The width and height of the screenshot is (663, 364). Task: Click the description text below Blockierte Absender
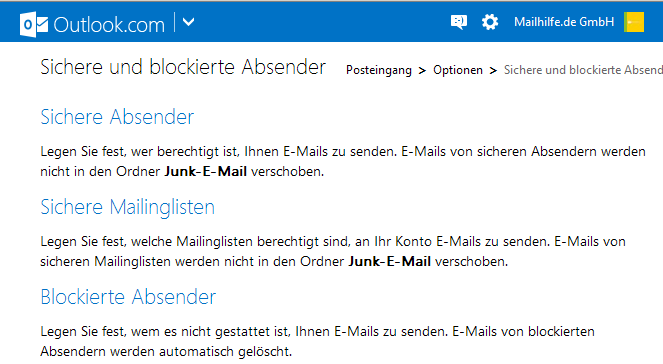[317, 342]
